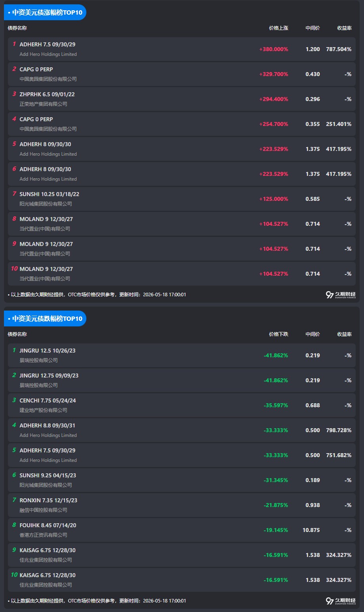Select the -31.345% decline value

click(276, 480)
